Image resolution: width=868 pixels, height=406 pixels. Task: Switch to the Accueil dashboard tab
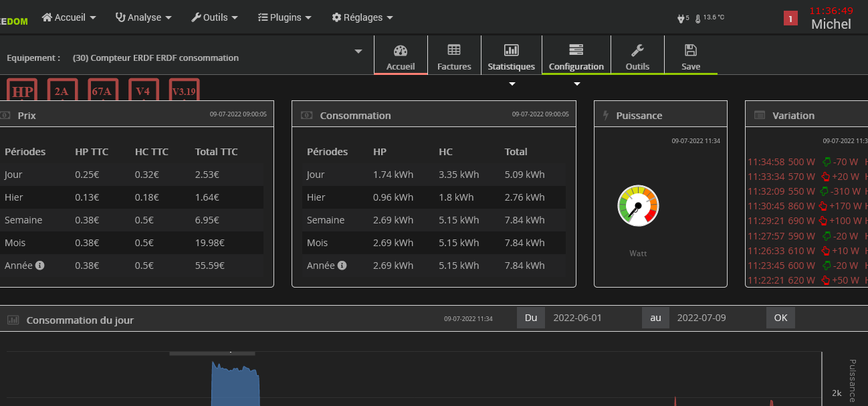click(x=401, y=56)
